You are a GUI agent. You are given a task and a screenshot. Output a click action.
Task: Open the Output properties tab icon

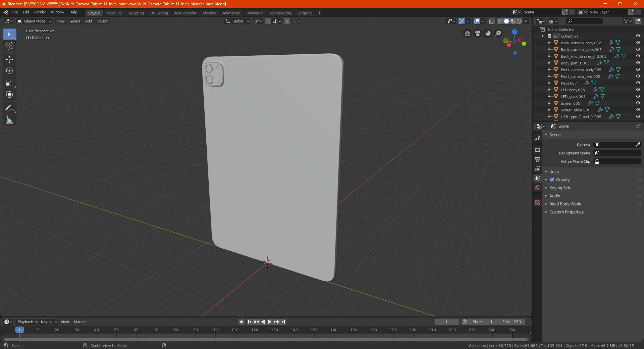click(x=538, y=159)
